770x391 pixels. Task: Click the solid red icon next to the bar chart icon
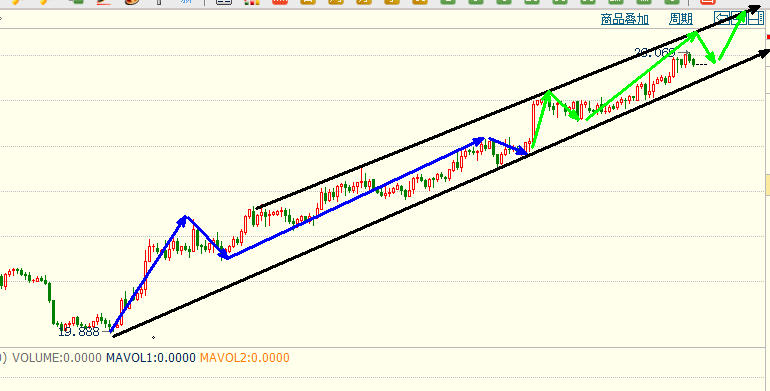pos(280,1)
